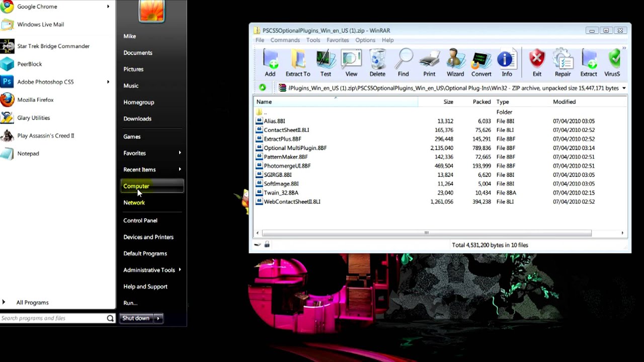Open the Shut down options arrow
This screenshot has width=644, height=362.
coord(158,318)
